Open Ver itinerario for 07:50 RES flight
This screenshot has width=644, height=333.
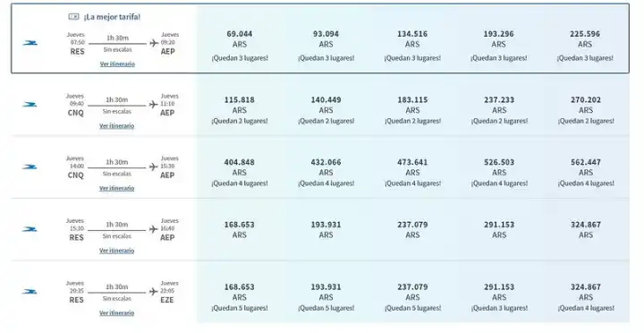click(117, 64)
